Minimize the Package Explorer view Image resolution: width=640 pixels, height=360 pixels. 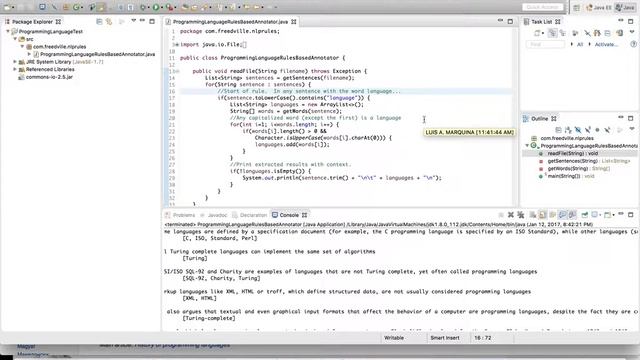pos(142,21)
